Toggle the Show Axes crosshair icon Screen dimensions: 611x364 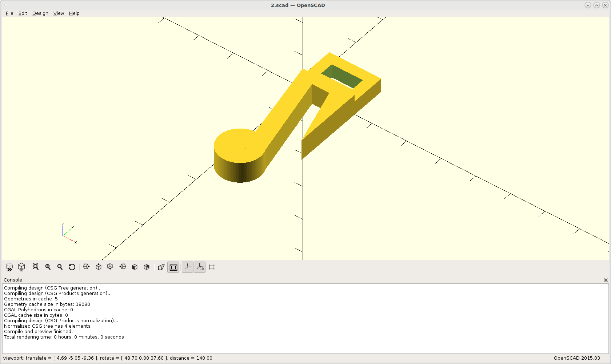click(187, 267)
